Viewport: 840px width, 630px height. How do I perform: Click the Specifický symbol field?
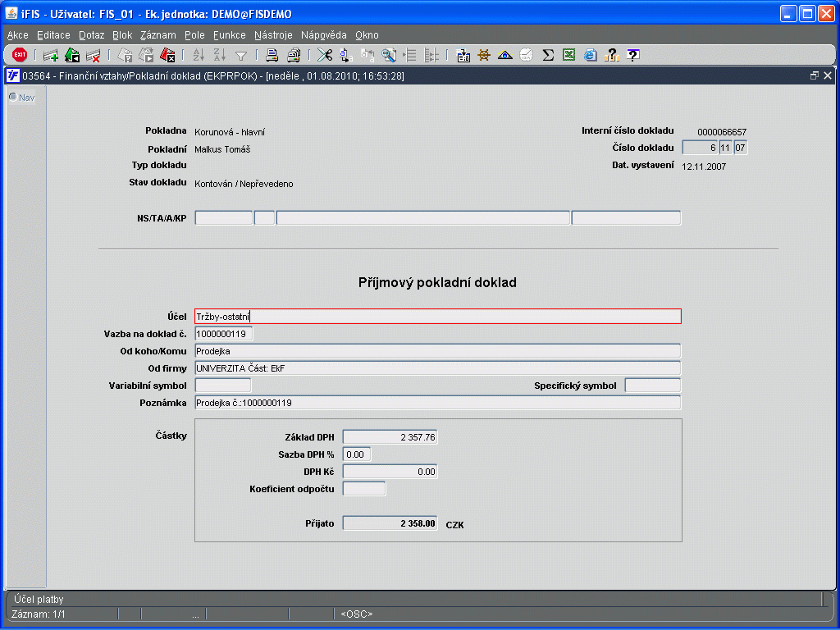coord(652,386)
